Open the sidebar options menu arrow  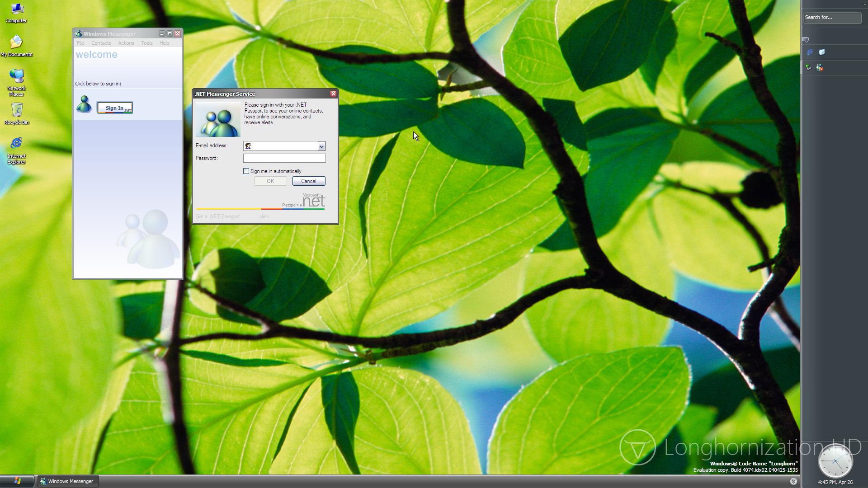coord(864,4)
